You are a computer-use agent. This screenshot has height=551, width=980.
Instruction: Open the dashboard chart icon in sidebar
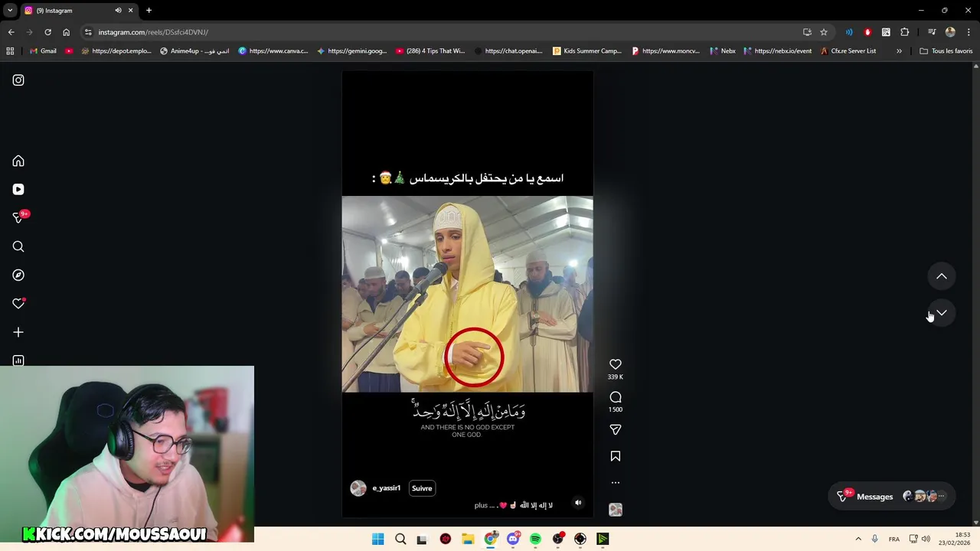(x=18, y=360)
